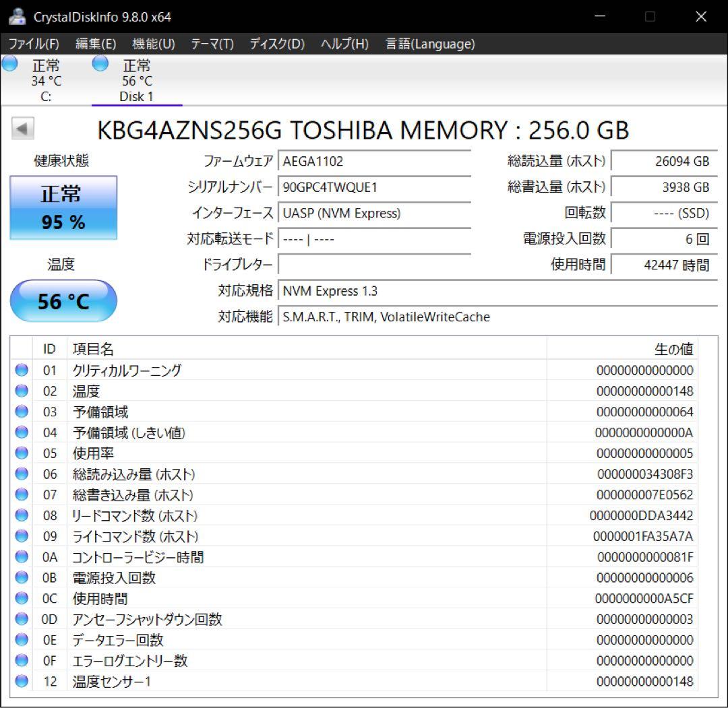The image size is (728, 708).
Task: Click the 正常 95 % health status button
Action: (63, 207)
